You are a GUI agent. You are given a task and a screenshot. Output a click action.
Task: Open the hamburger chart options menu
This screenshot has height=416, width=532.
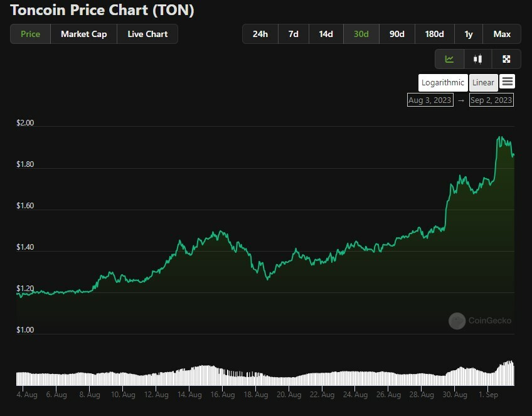click(507, 82)
